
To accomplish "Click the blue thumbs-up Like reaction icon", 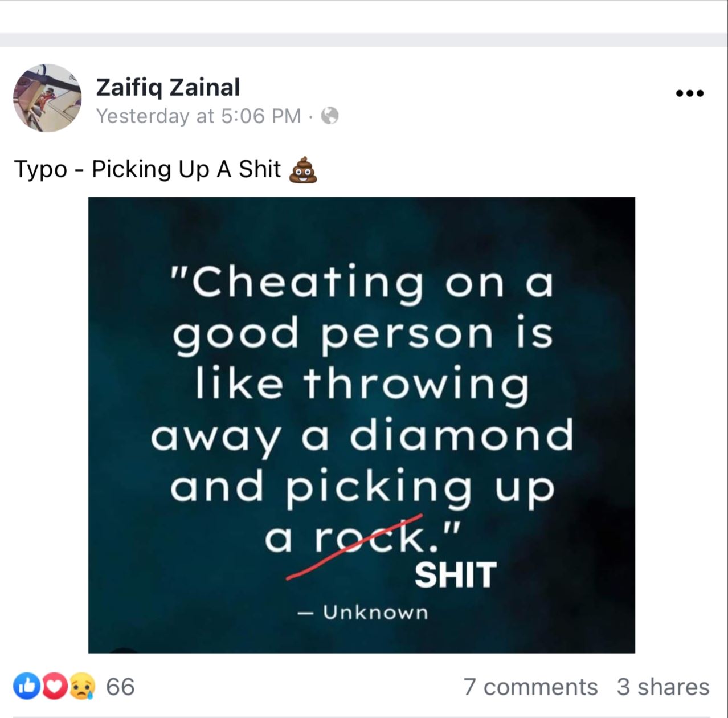I will click(26, 687).
